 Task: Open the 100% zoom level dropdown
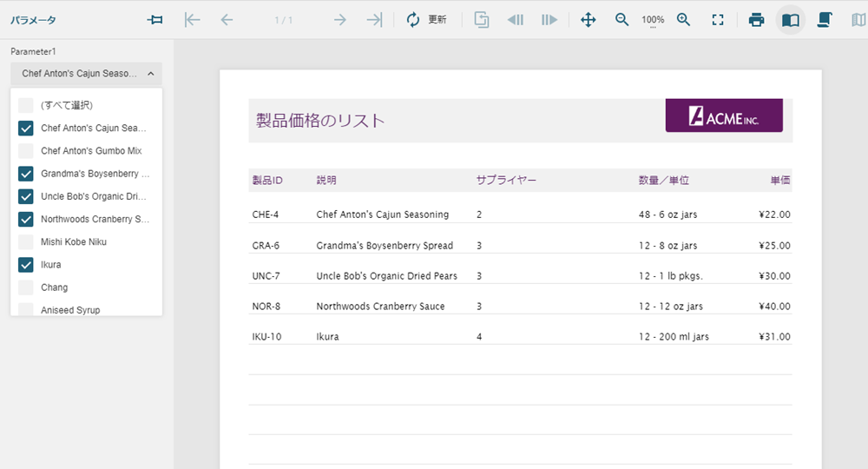point(653,21)
